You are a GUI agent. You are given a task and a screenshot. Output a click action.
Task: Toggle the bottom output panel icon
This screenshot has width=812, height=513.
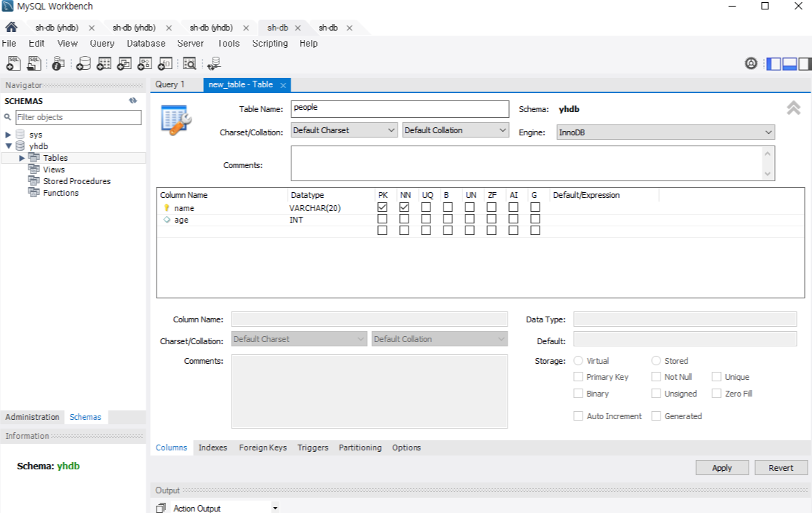click(789, 64)
